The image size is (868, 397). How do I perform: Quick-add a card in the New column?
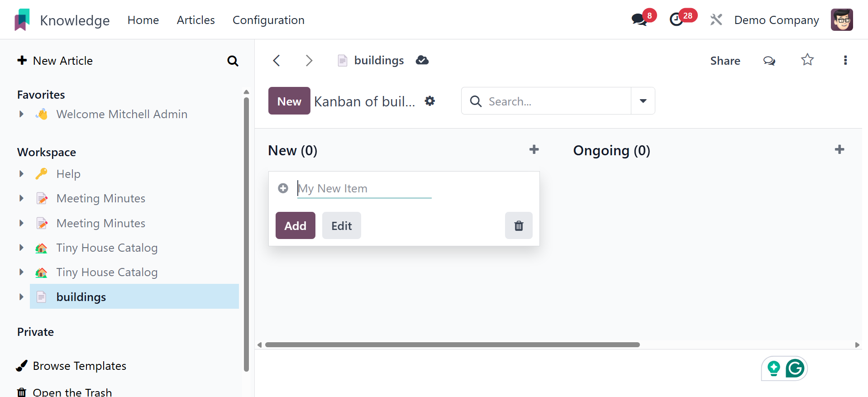(x=534, y=150)
